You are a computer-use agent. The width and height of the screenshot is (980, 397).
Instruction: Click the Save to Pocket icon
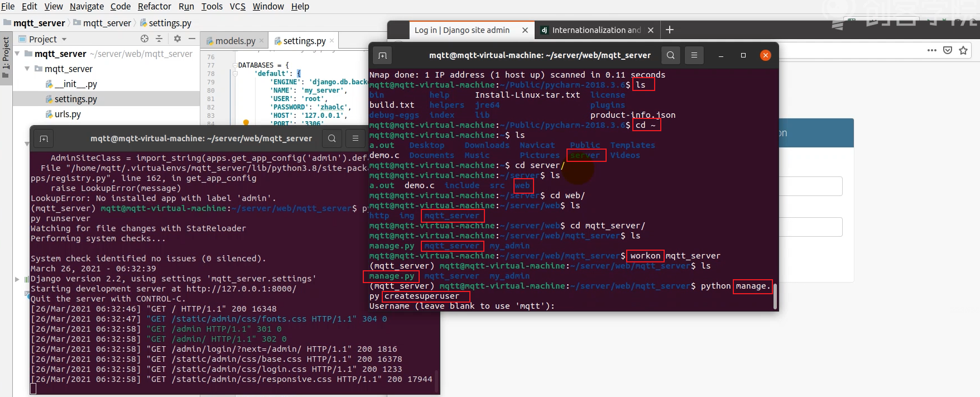pos(948,50)
